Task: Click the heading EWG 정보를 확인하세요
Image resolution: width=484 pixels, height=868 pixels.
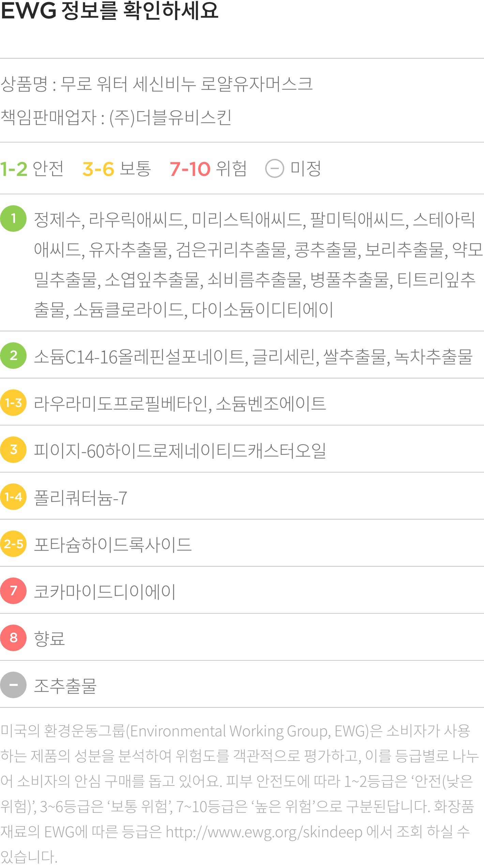Action: [109, 11]
